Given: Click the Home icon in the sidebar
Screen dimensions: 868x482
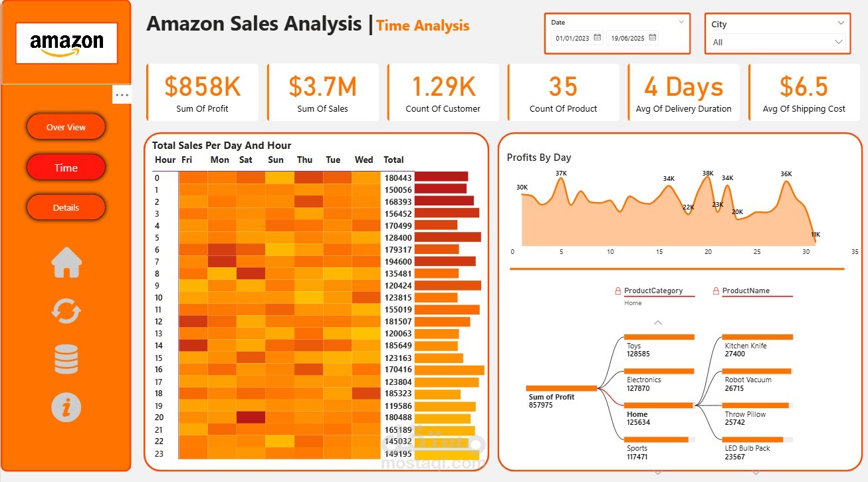Looking at the screenshot, I should [66, 262].
